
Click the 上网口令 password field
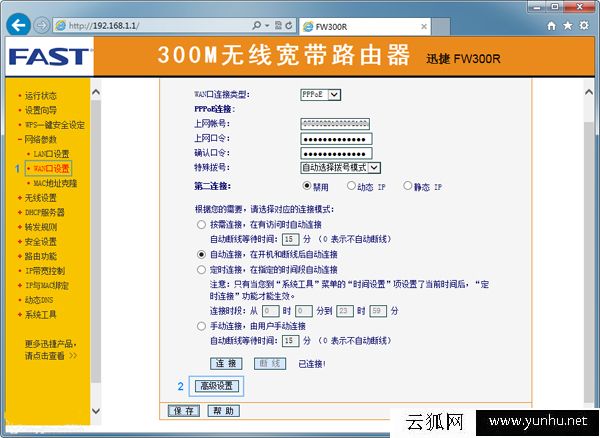tap(336, 139)
